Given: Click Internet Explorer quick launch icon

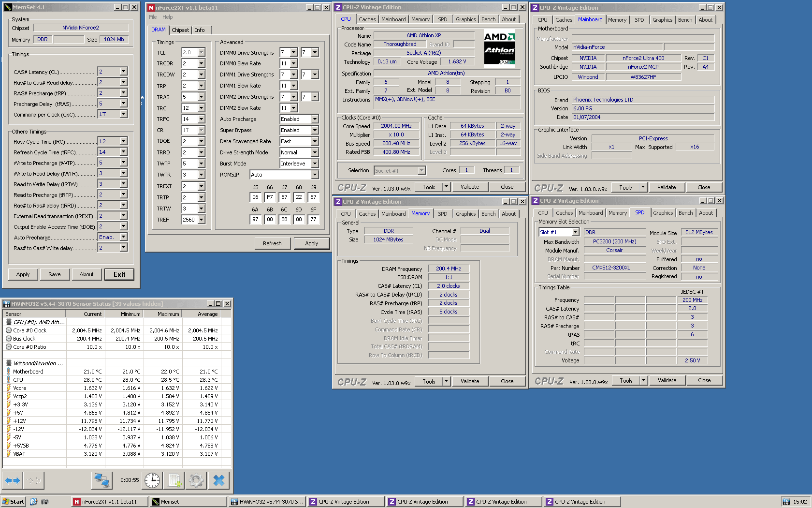Looking at the screenshot, I should (x=33, y=502).
